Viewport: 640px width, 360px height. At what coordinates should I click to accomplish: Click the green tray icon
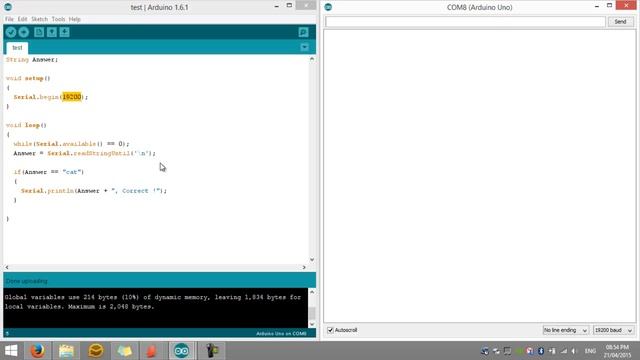[519, 351]
